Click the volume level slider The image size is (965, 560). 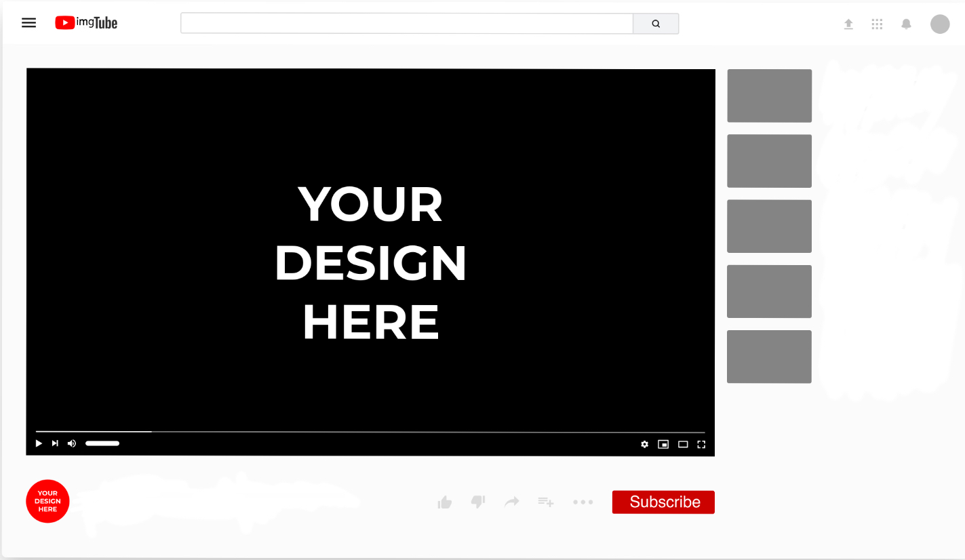coord(102,443)
